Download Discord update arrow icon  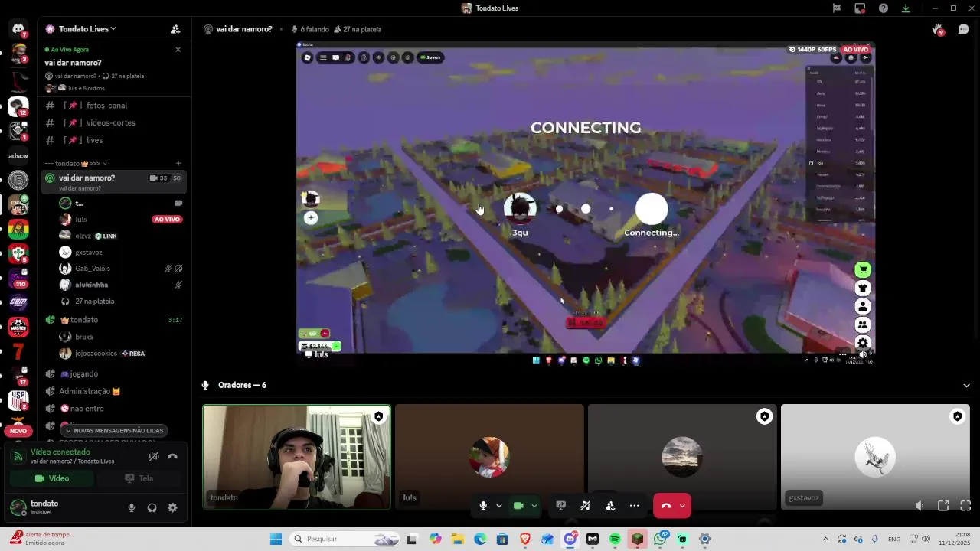tap(906, 8)
